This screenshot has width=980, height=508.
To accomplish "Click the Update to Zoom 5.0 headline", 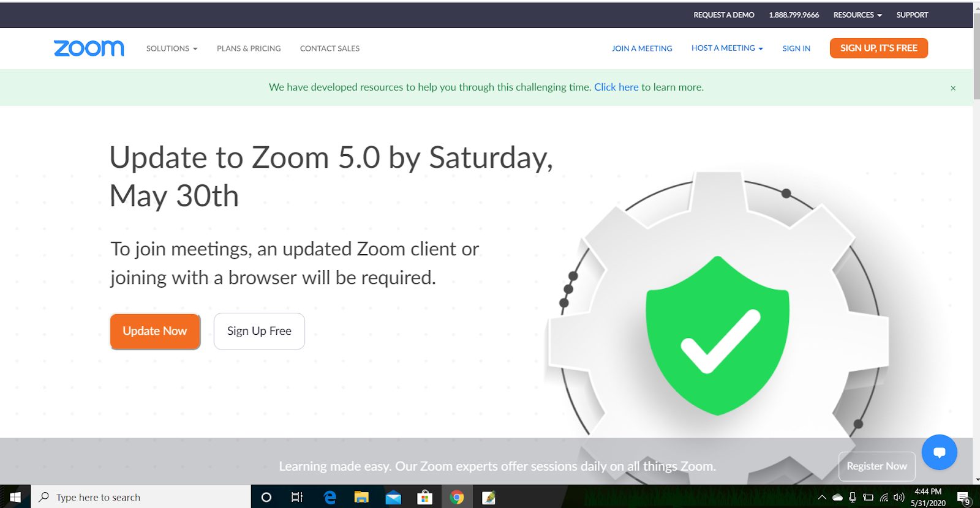I will (331, 176).
